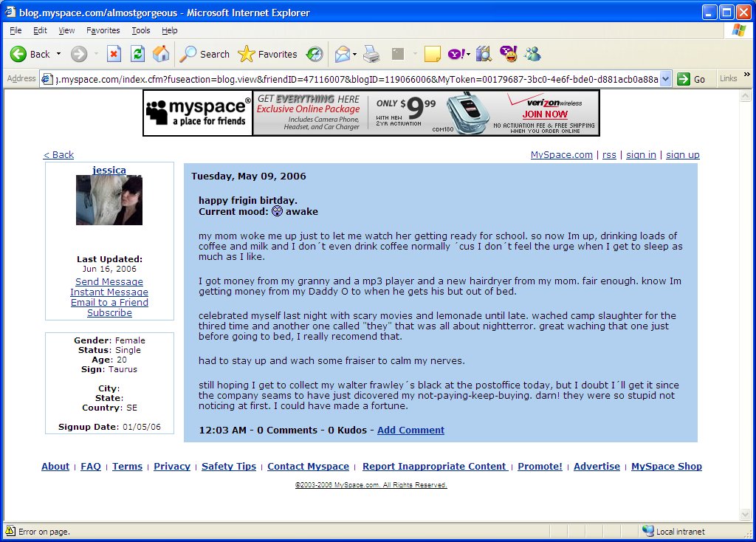Print the page with the printer icon
756x542 pixels.
(x=372, y=54)
